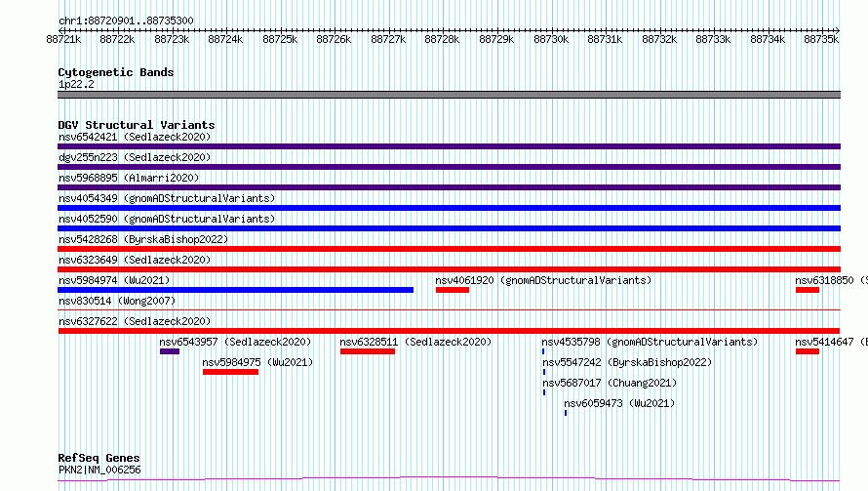
Task: Select variant label nsv5968895 (Almarri2020)
Action: tap(129, 178)
